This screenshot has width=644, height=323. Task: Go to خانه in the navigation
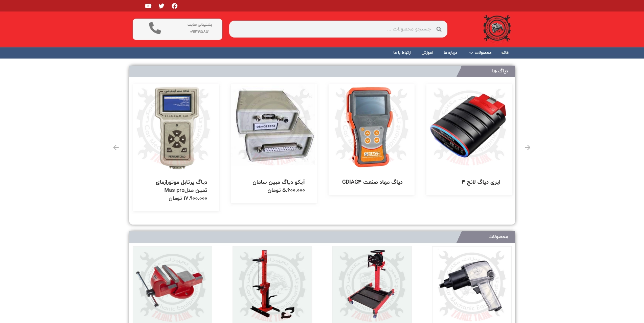505,52
